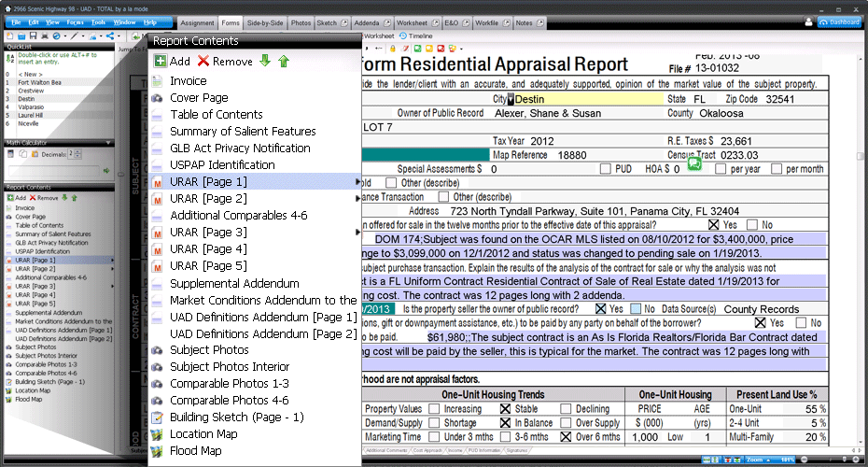Click the New report icon in the toolbar

[x=10, y=36]
